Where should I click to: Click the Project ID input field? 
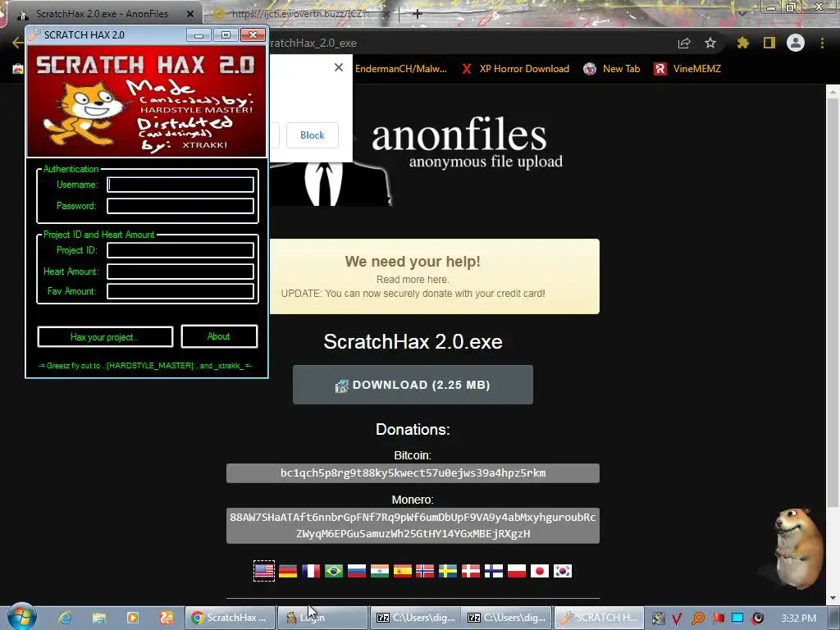pyautogui.click(x=180, y=250)
